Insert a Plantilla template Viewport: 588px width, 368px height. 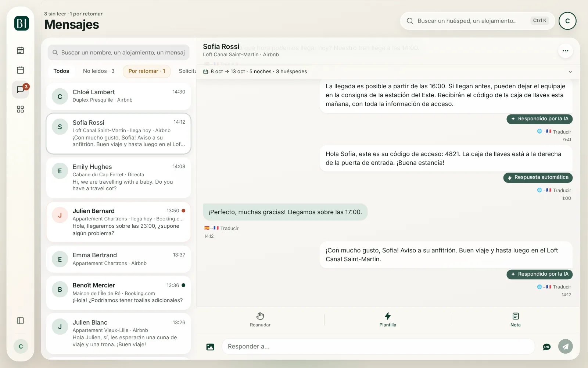pos(388,320)
